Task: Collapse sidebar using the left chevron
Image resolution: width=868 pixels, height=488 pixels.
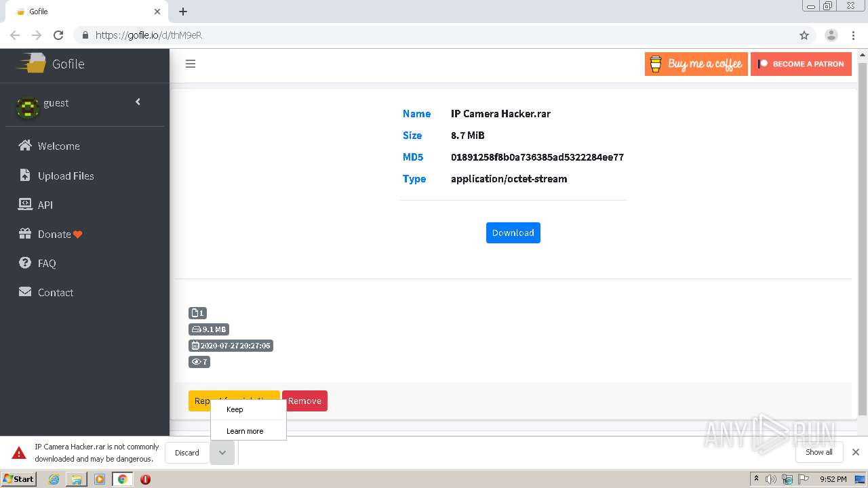Action: [x=138, y=102]
